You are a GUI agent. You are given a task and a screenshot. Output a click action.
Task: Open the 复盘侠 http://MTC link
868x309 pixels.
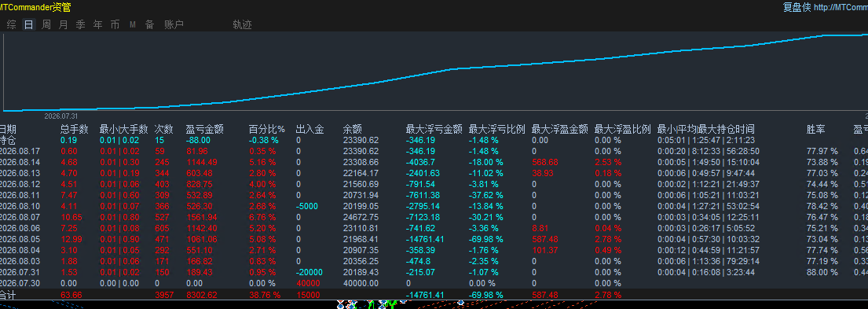pyautogui.click(x=825, y=7)
